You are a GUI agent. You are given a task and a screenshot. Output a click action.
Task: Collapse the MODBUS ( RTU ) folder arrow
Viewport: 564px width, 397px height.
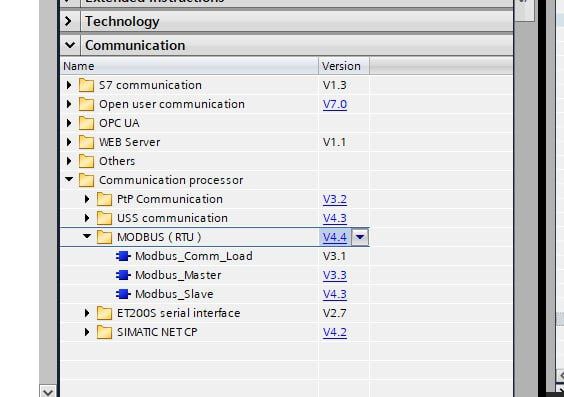87,236
